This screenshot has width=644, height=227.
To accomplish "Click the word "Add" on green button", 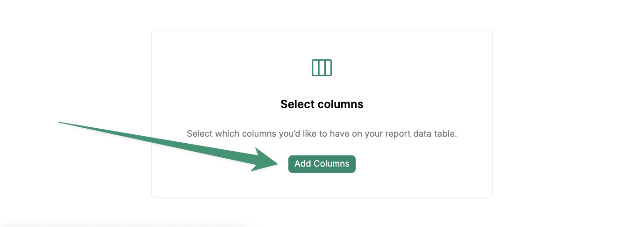I will coord(303,164).
